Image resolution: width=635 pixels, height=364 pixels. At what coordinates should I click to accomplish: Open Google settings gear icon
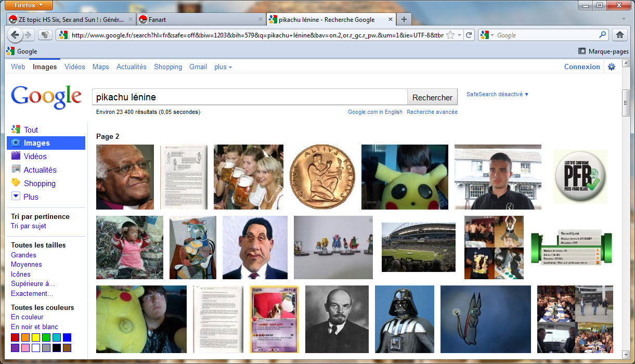pos(612,67)
